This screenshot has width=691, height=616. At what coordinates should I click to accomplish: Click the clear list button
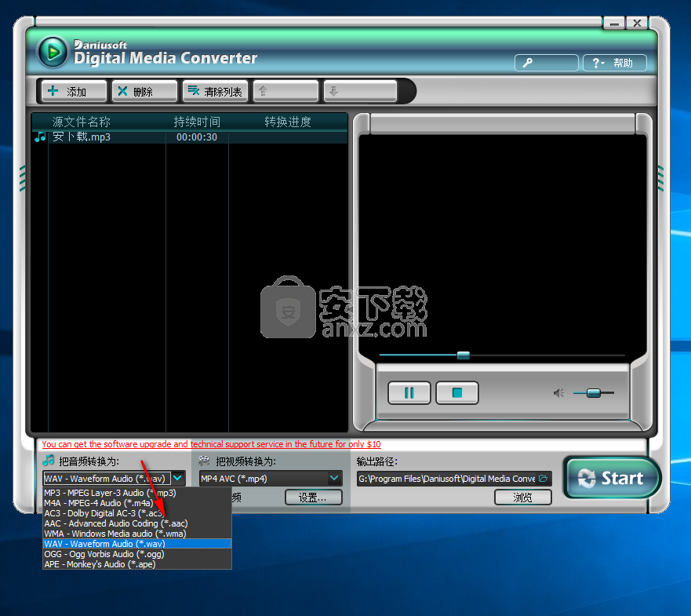pos(215,92)
